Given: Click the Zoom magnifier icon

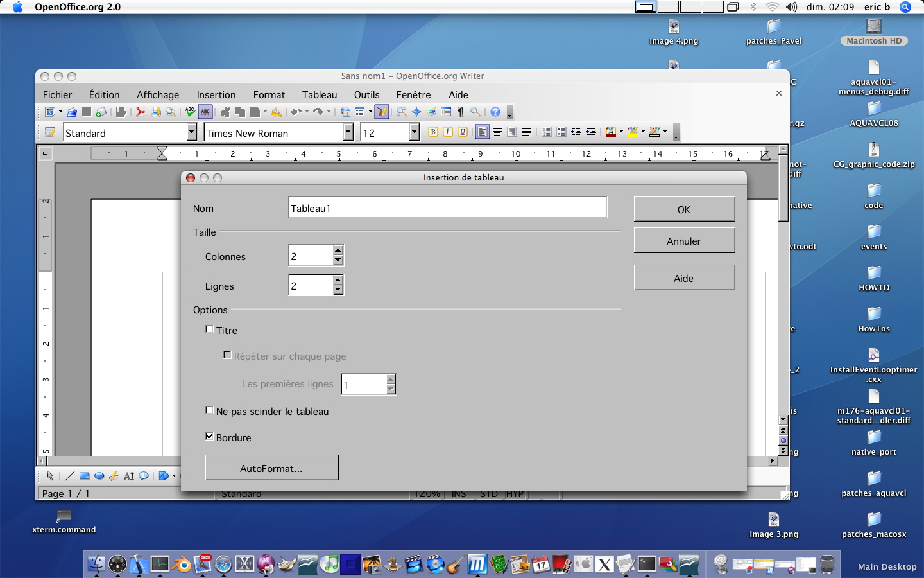Looking at the screenshot, I should pos(475,112).
